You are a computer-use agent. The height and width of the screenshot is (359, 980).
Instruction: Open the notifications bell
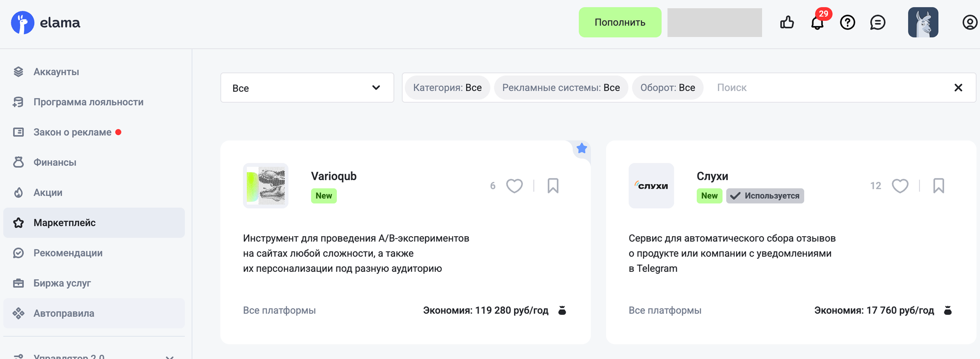(x=817, y=23)
